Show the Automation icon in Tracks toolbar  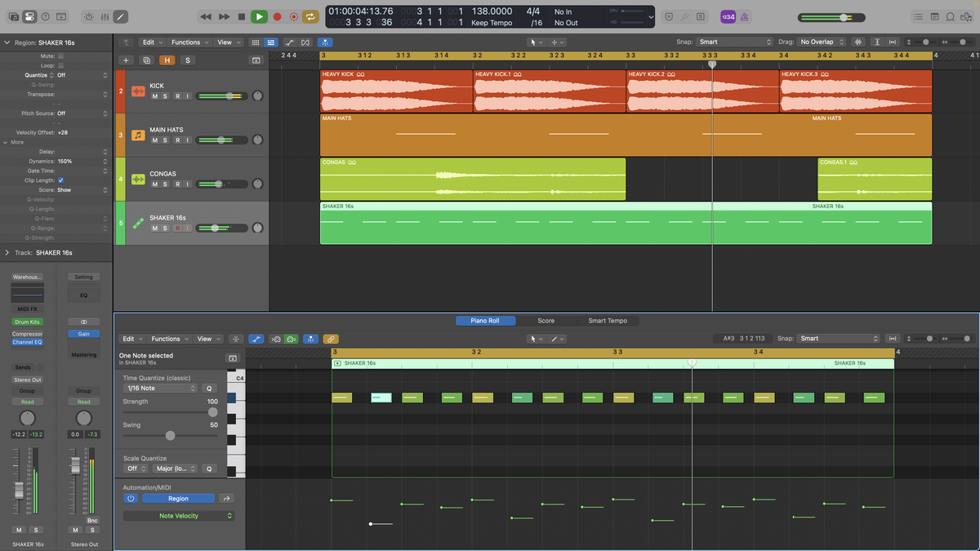point(289,42)
